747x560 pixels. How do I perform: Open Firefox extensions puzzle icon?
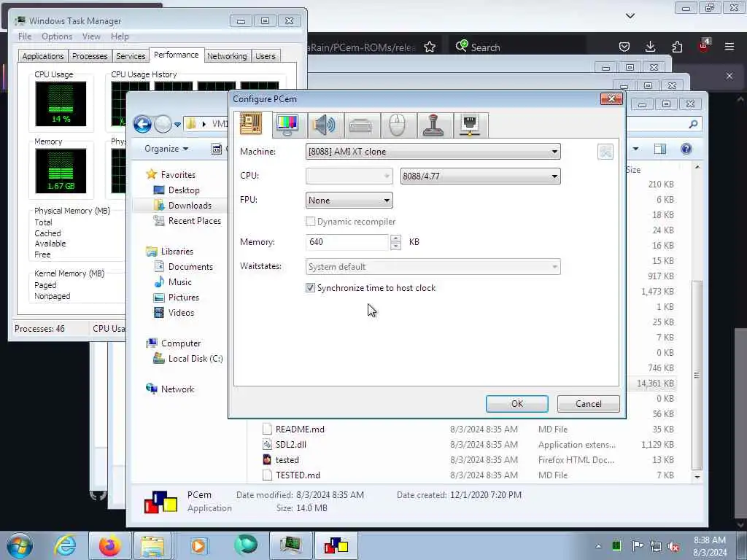pos(677,47)
